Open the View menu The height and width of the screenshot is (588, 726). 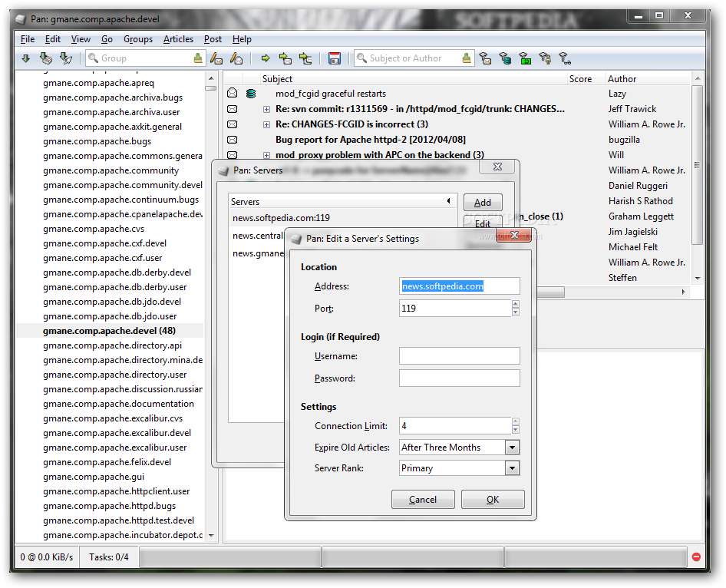(81, 39)
